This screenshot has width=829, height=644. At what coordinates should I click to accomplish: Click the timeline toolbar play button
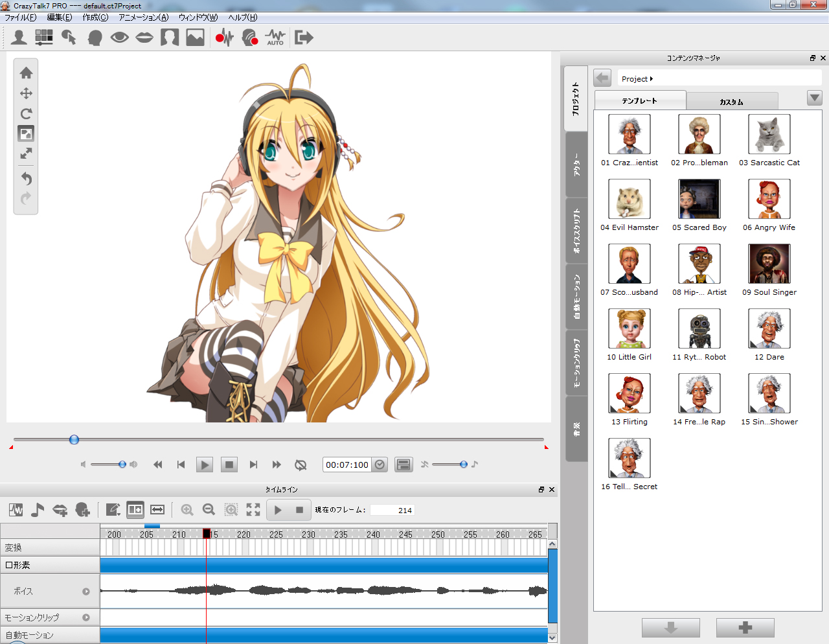click(278, 510)
